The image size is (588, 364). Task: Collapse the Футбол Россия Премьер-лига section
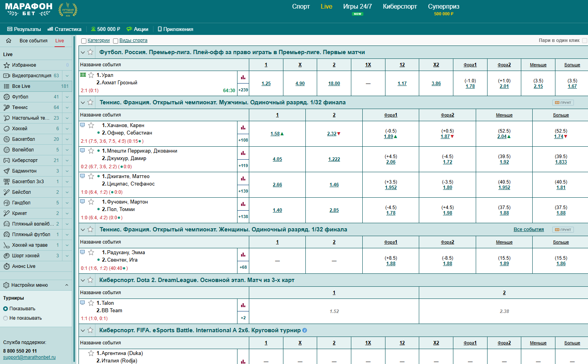(x=82, y=52)
